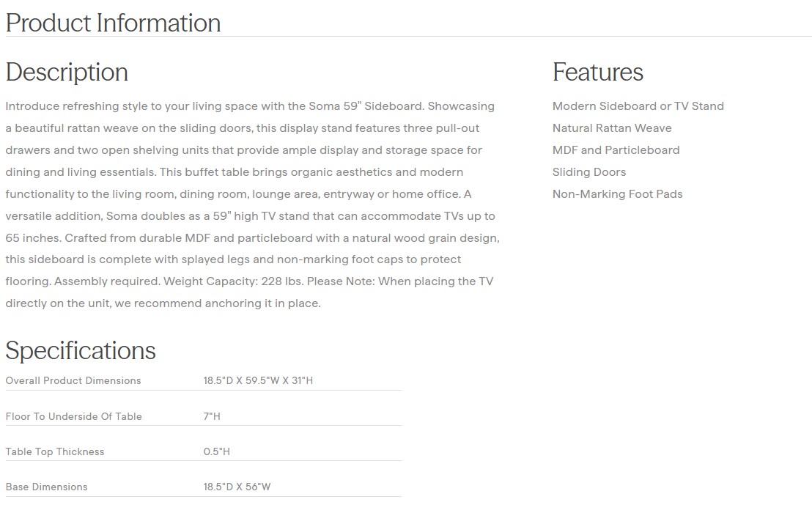812x513 pixels.
Task: Select the Sliding Doors feature item
Action: (588, 172)
